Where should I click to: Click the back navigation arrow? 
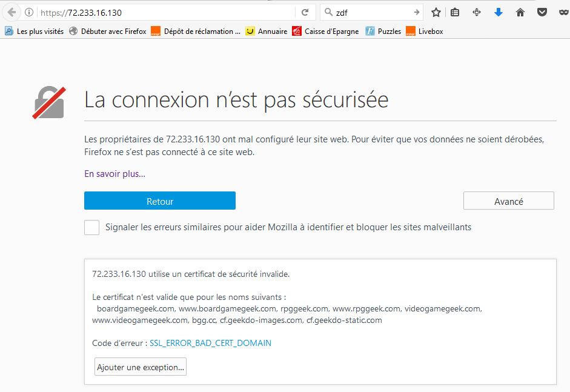pyautogui.click(x=12, y=12)
